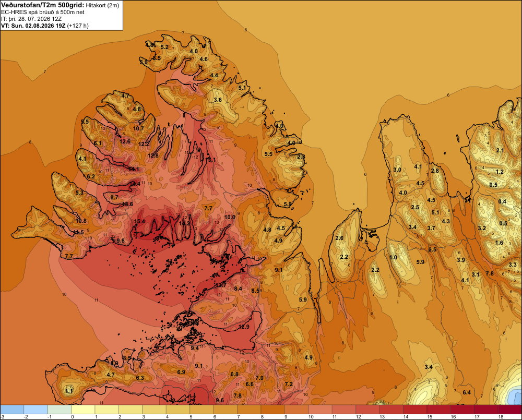The image size is (522, 420).
Task: Click the darkest red legend swatch right of 18
Action: point(510,410)
